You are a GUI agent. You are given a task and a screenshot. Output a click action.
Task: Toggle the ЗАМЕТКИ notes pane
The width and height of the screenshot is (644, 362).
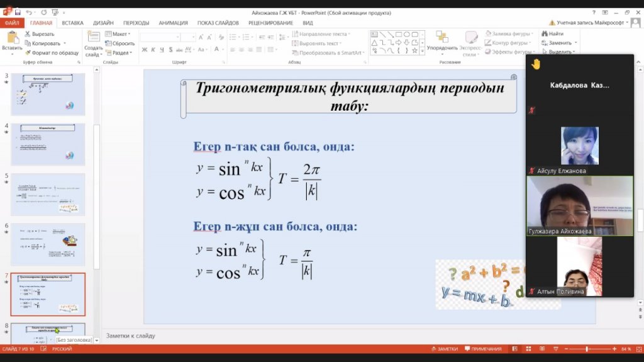444,349
